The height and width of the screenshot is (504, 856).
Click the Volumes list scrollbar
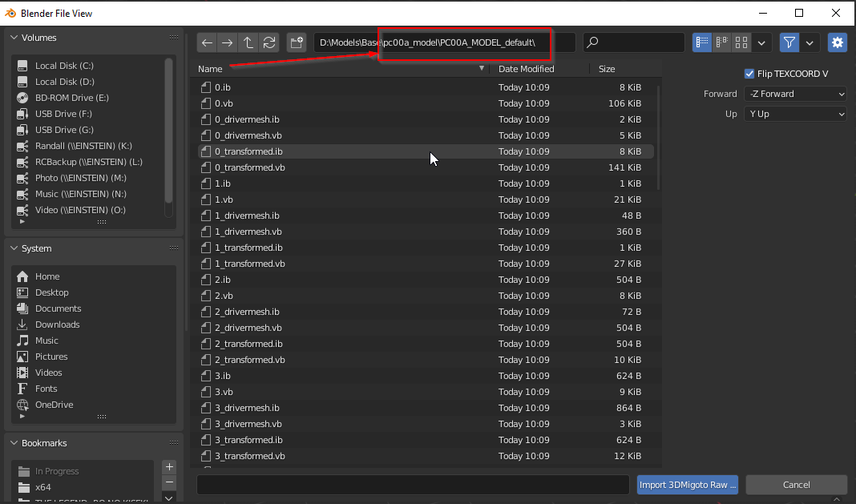tap(168, 130)
